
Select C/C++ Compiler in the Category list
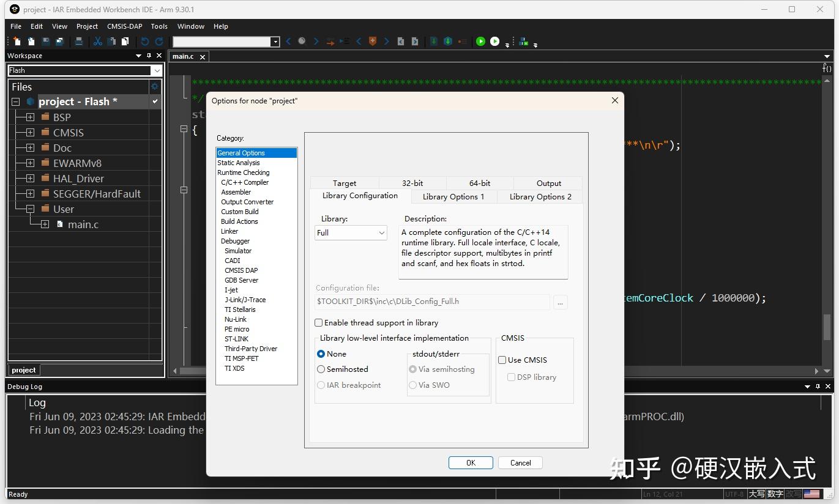245,182
